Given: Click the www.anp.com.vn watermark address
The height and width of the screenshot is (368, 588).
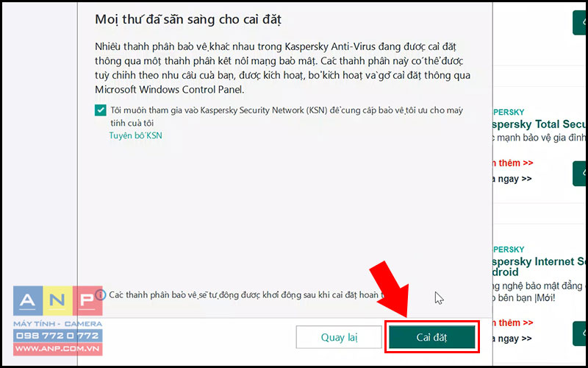Looking at the screenshot, I should coord(58,349).
